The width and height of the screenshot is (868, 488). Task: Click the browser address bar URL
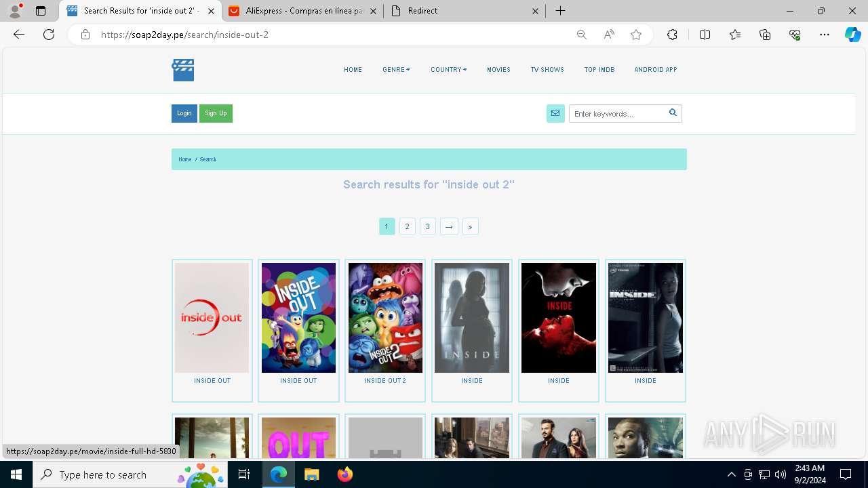pyautogui.click(x=184, y=35)
